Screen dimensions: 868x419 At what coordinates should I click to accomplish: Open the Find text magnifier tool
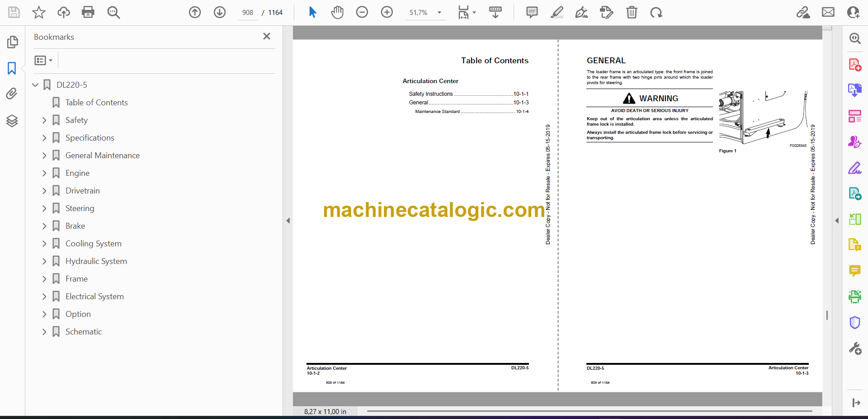[113, 12]
